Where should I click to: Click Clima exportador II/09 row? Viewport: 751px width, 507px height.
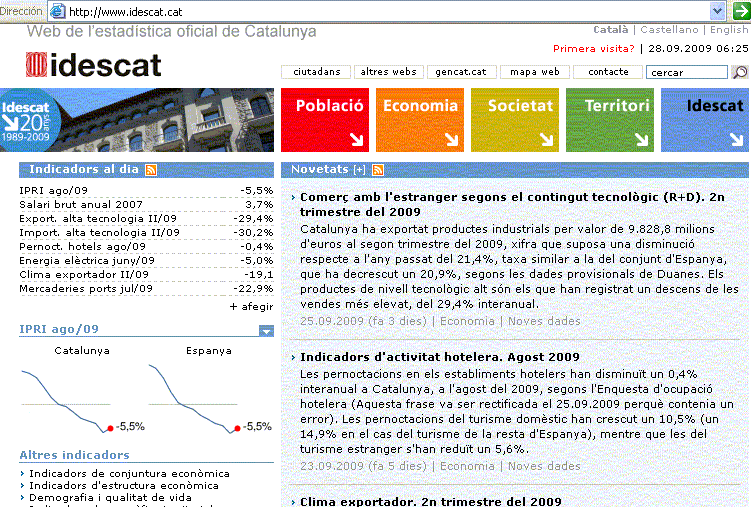point(146,274)
